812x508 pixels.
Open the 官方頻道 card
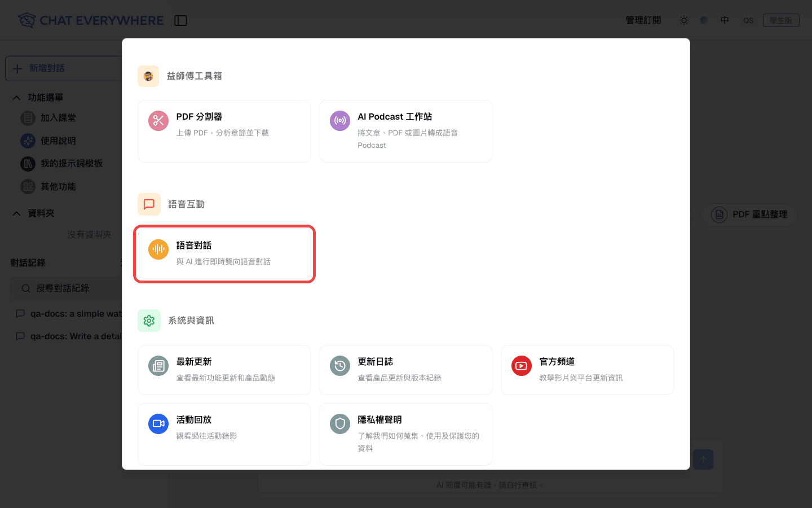[588, 370]
